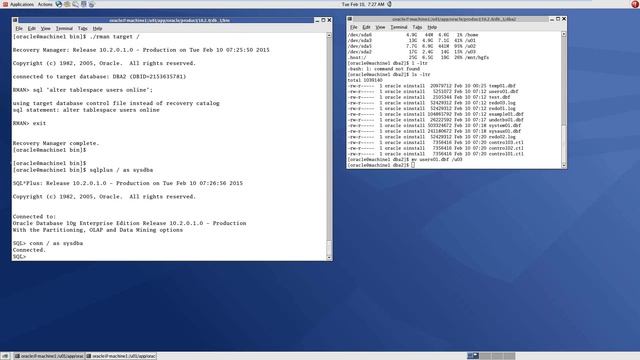
Task: Click 'users01.dbf' row in file listing
Action: click(x=433, y=91)
